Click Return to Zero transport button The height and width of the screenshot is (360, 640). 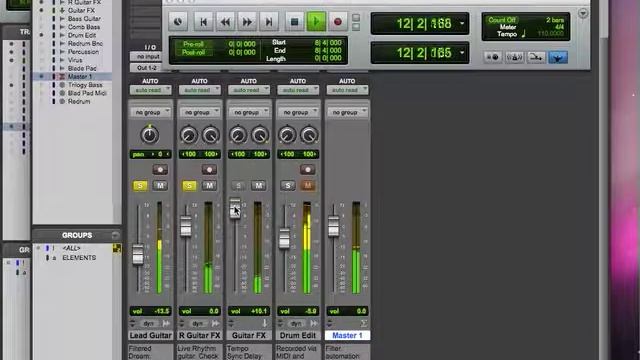point(203,22)
